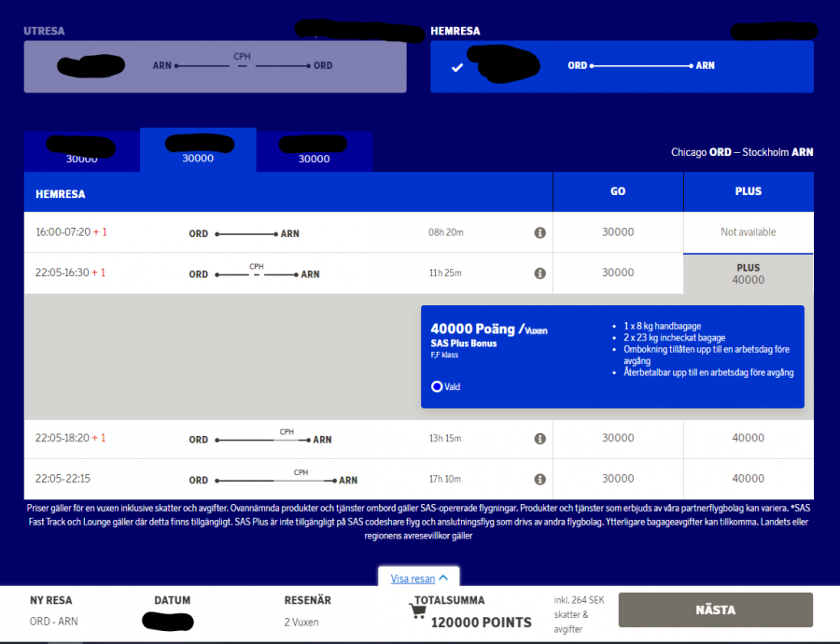840x644 pixels.
Task: Select PLUS 40000 for 22:05-22:15 flight
Action: (x=748, y=479)
